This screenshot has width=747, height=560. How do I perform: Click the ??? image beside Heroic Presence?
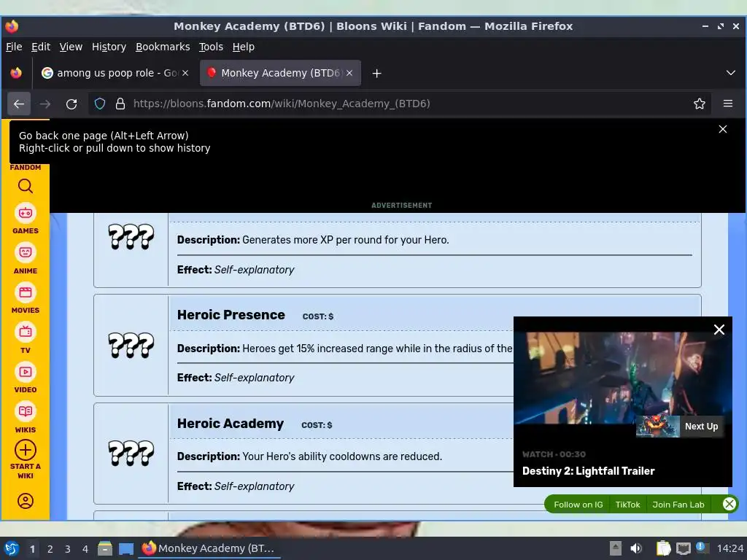pos(131,345)
